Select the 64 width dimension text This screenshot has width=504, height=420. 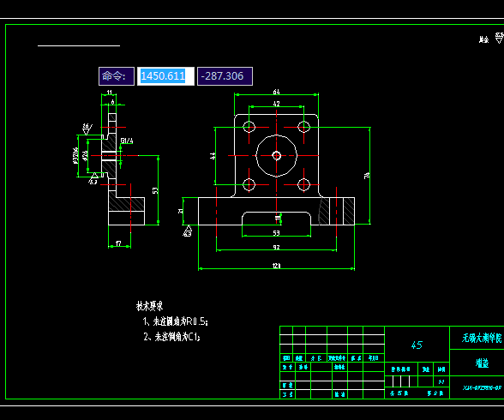276,92
